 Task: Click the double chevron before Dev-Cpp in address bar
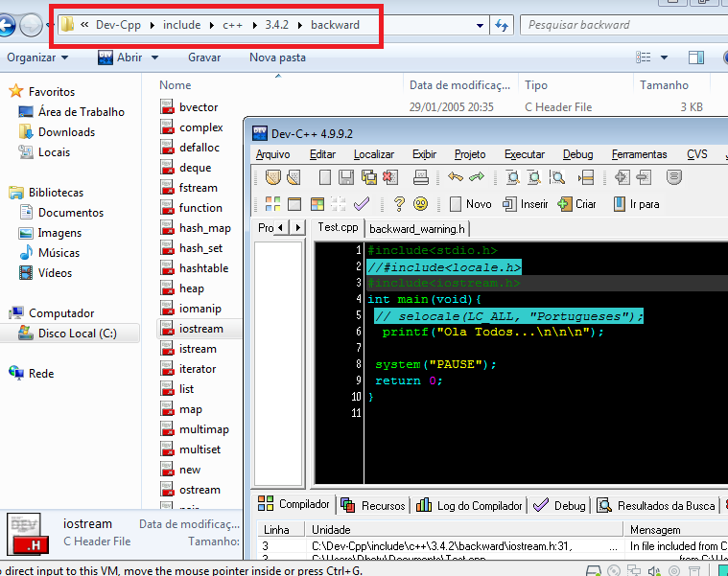84,25
